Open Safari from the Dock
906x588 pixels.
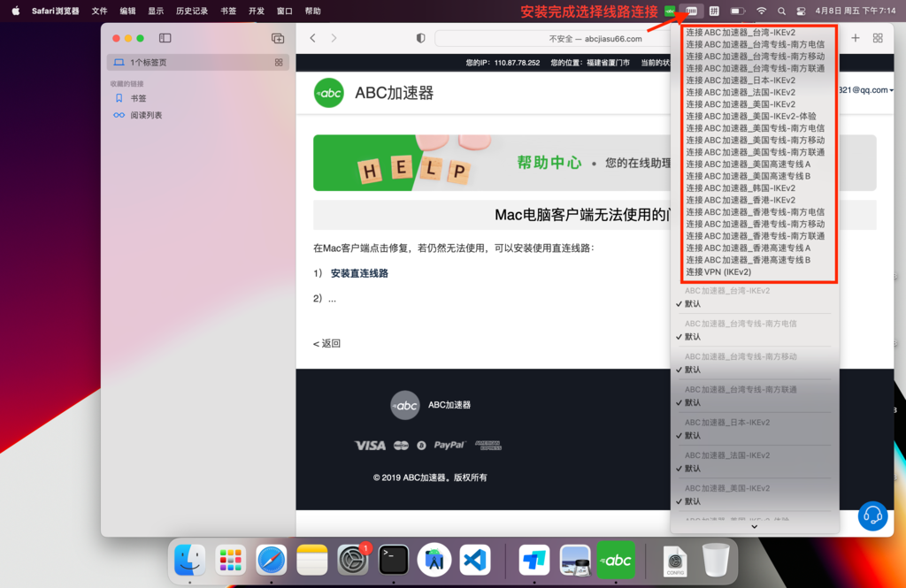coord(271,560)
